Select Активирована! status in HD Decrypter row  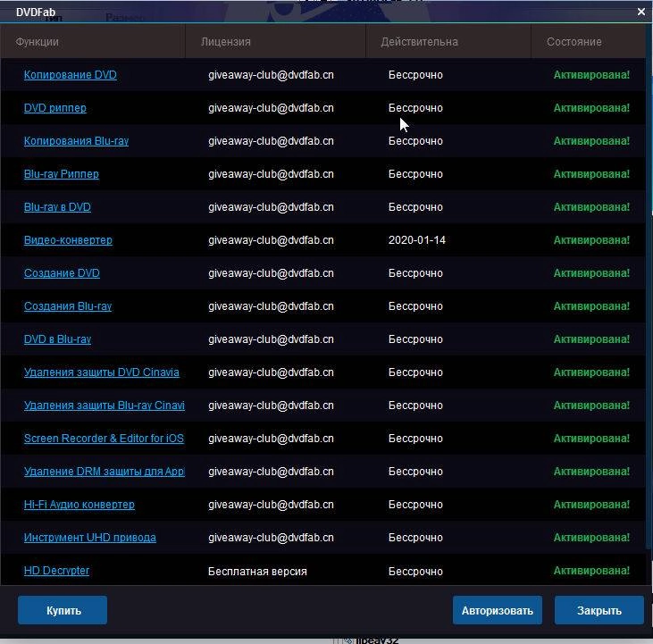pos(591,571)
